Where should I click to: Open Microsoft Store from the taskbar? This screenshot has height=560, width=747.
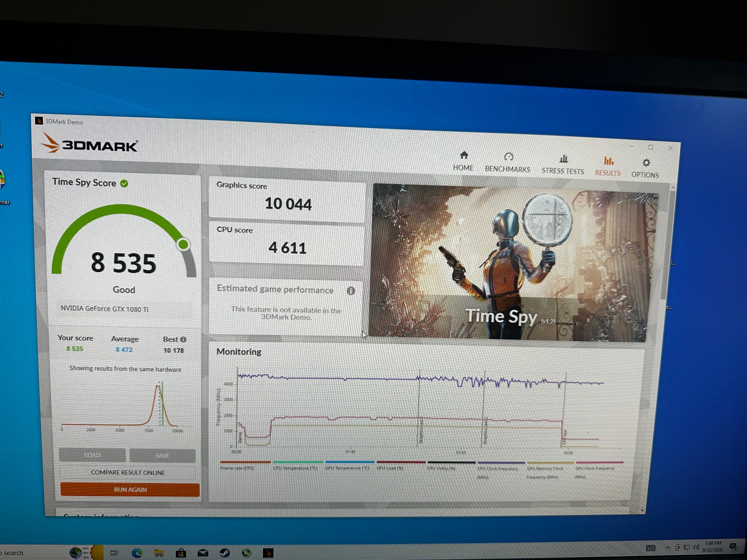click(x=181, y=553)
